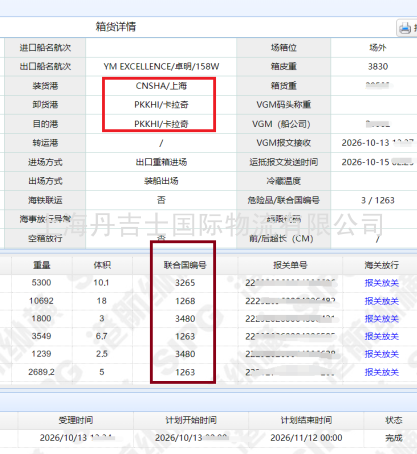
Task: Open 报关放关 link in the 1239 weight row
Action: (x=382, y=354)
